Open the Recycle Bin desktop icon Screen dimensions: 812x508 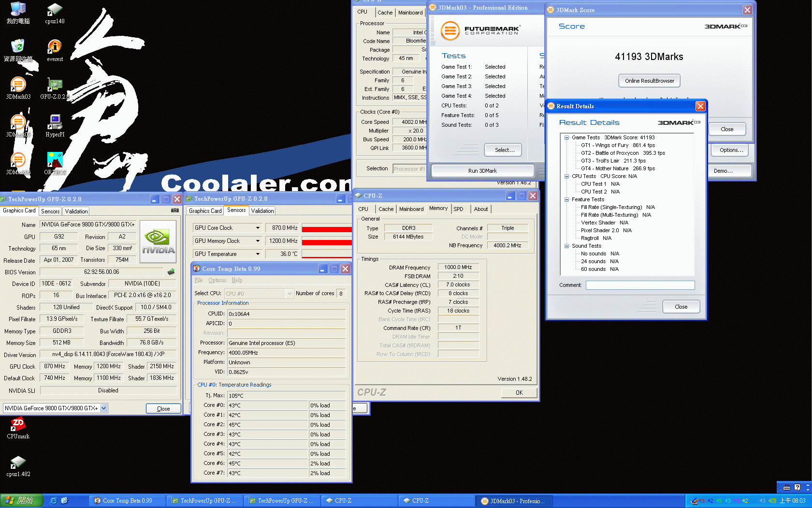(18, 50)
